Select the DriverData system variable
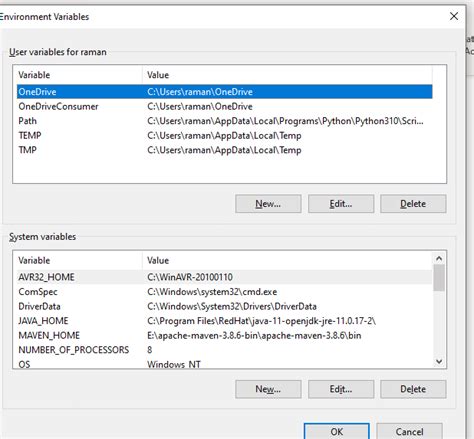 pos(225,306)
